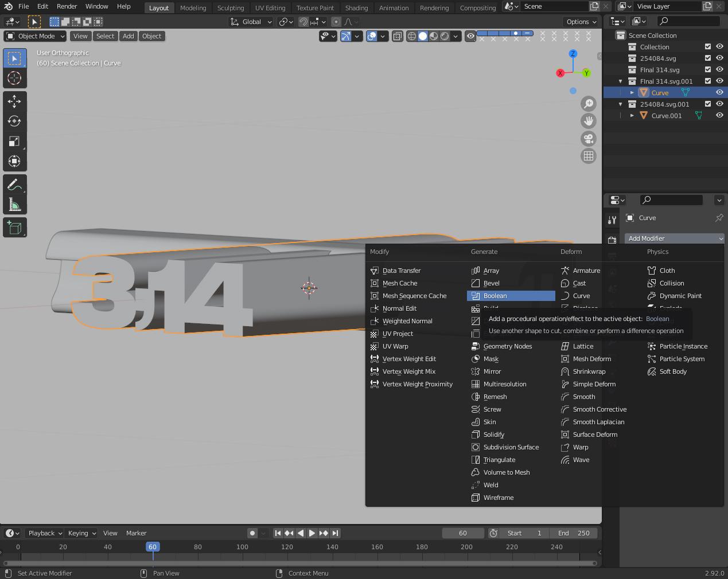Hide the FInal 314.svg.001 collection
728x579 pixels.
[719, 81]
